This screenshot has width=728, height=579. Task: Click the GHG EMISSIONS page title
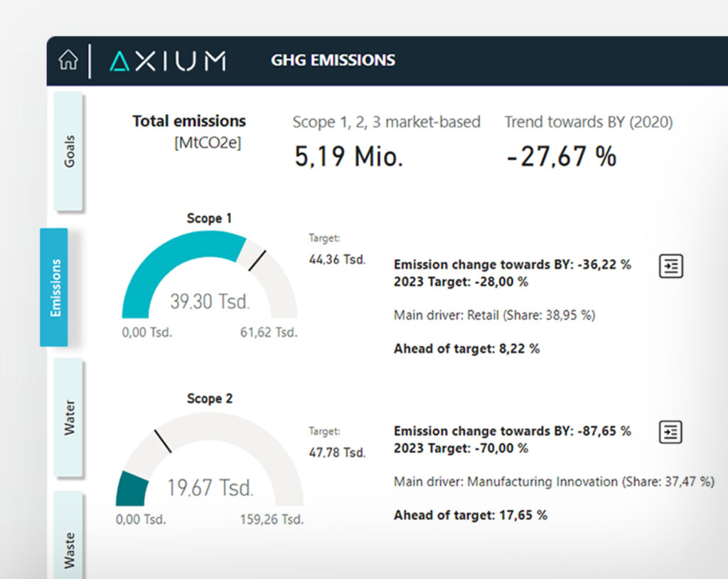point(333,60)
